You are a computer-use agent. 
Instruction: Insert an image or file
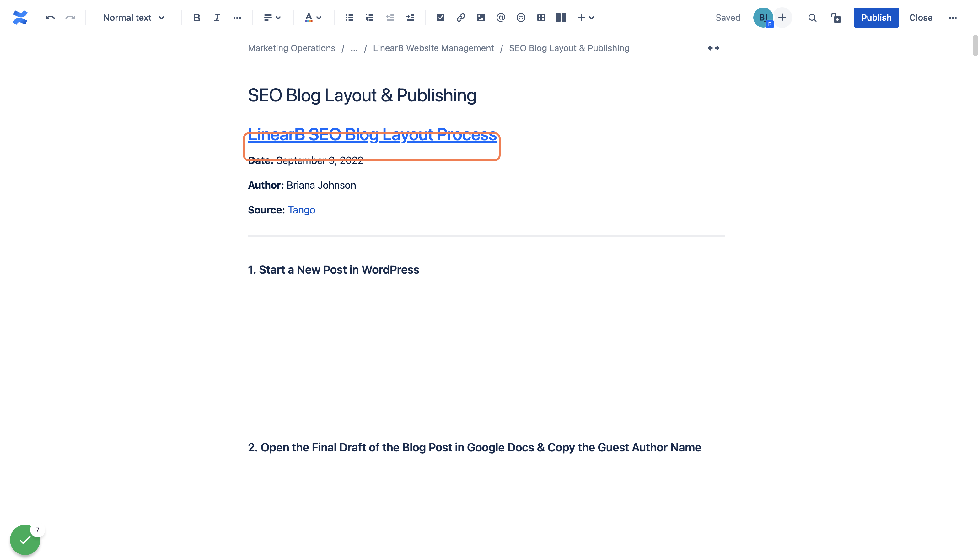(481, 18)
